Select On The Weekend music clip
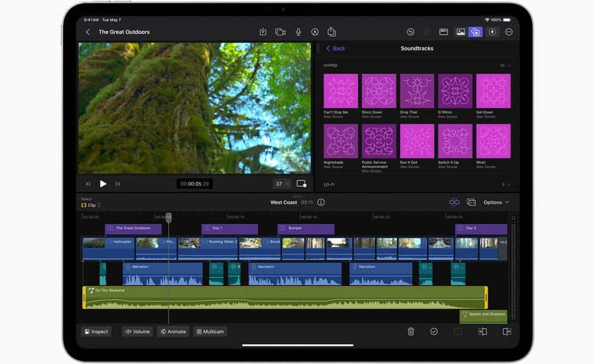This screenshot has width=595, height=364. (285, 298)
